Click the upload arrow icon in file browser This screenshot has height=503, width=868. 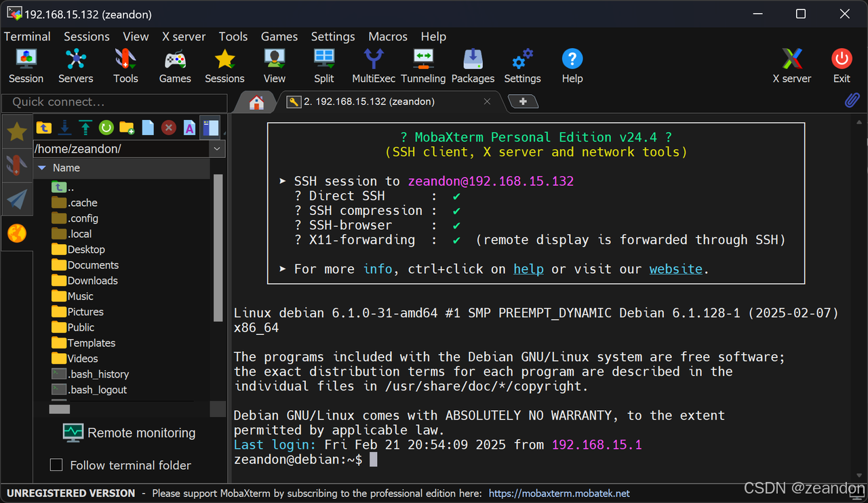pos(85,127)
